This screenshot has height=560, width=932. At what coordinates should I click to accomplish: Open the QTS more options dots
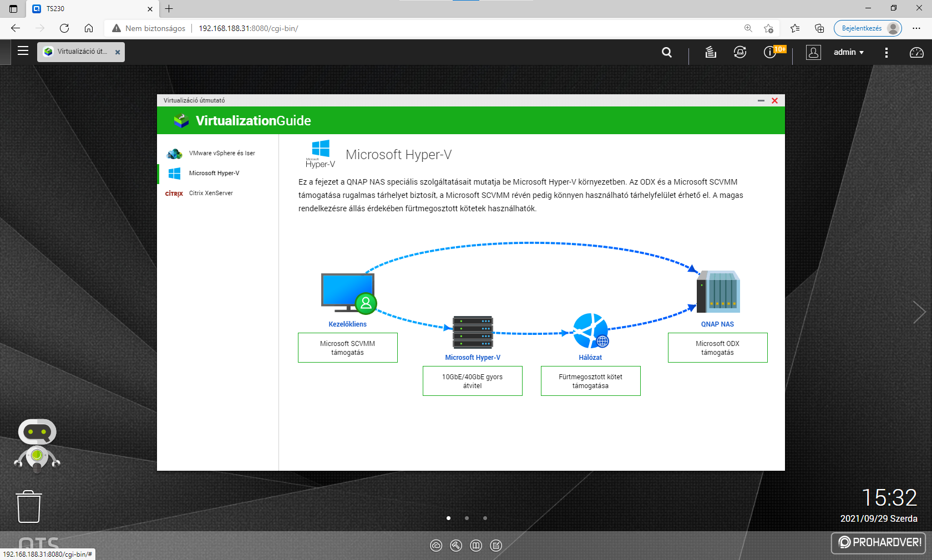point(887,52)
